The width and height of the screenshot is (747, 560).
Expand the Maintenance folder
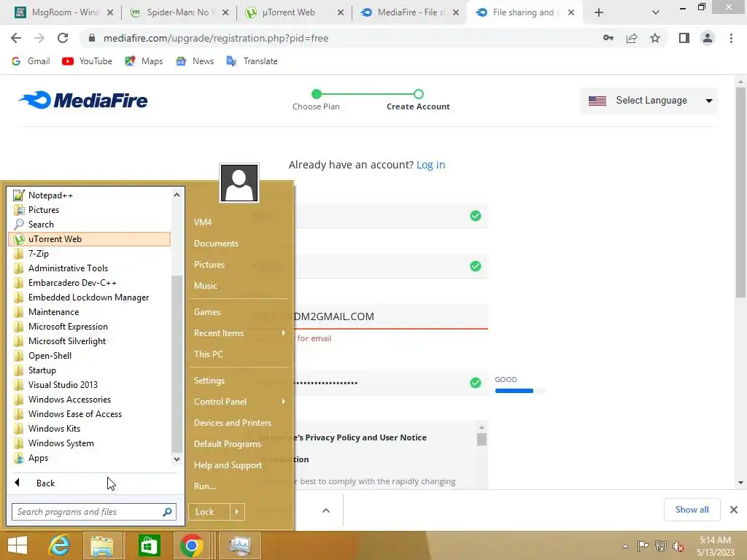(90, 312)
